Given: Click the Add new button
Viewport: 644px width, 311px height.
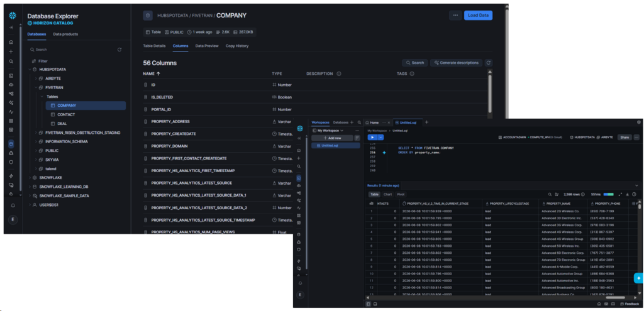Looking at the screenshot, I should click(x=332, y=138).
